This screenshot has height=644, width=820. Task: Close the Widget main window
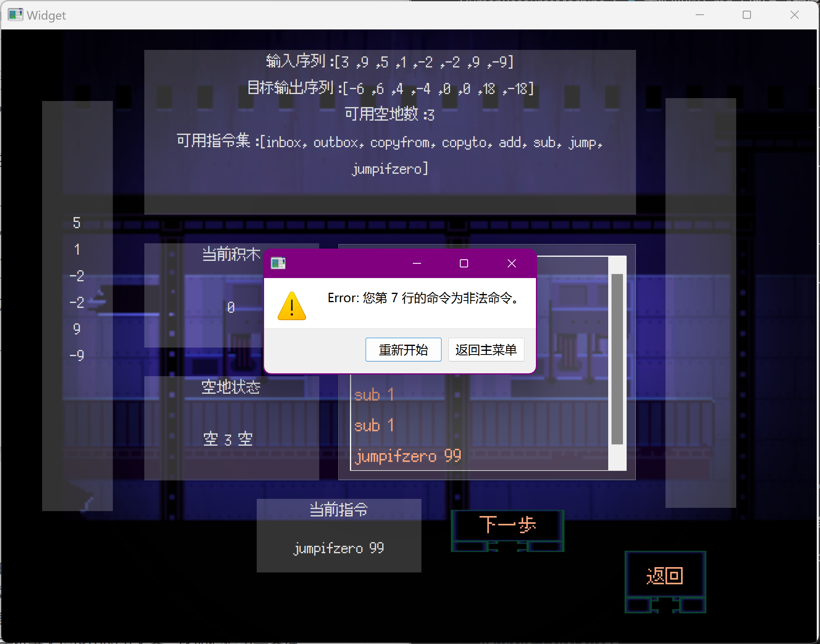(794, 15)
